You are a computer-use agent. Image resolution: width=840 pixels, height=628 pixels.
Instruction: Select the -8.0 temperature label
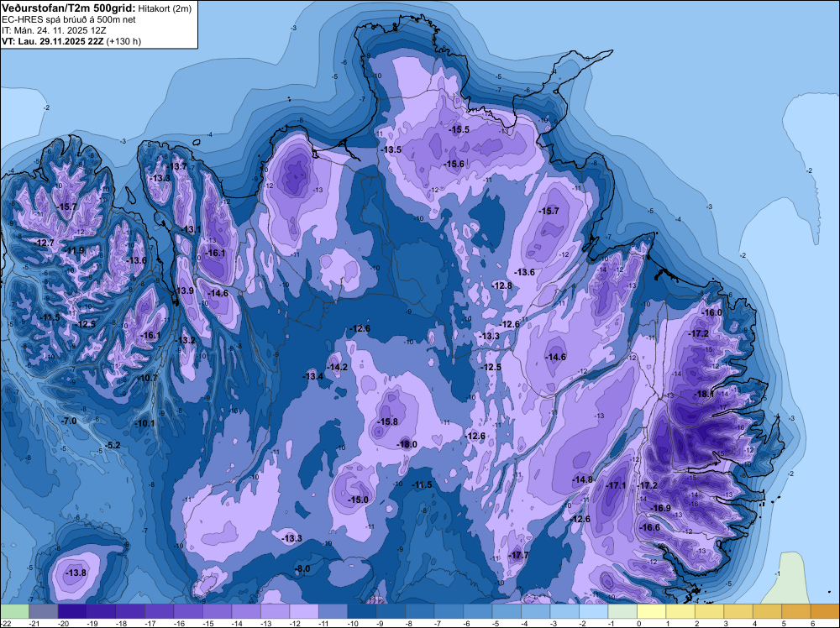(302, 568)
